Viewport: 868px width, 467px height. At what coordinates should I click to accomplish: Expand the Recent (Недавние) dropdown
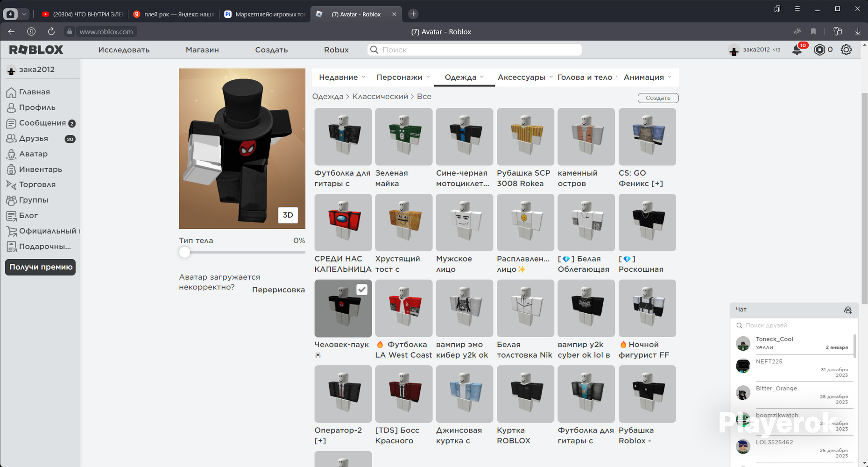pos(342,78)
